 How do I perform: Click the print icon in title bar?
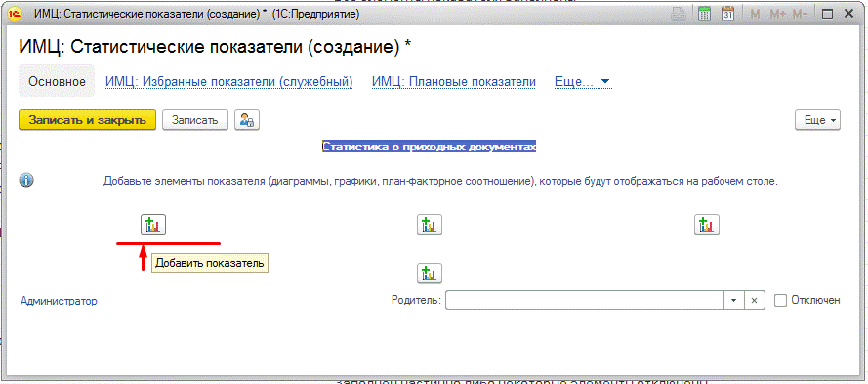[679, 15]
